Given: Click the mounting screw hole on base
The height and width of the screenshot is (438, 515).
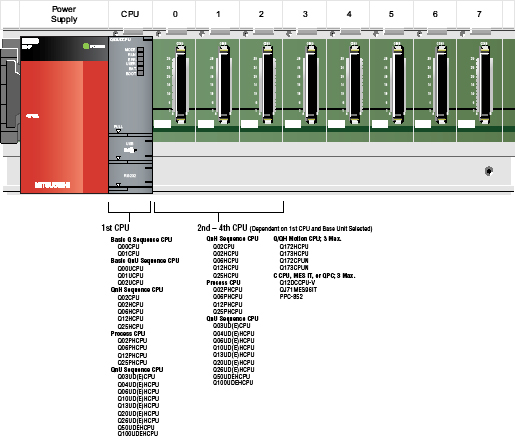Looking at the screenshot, I should click(489, 171).
